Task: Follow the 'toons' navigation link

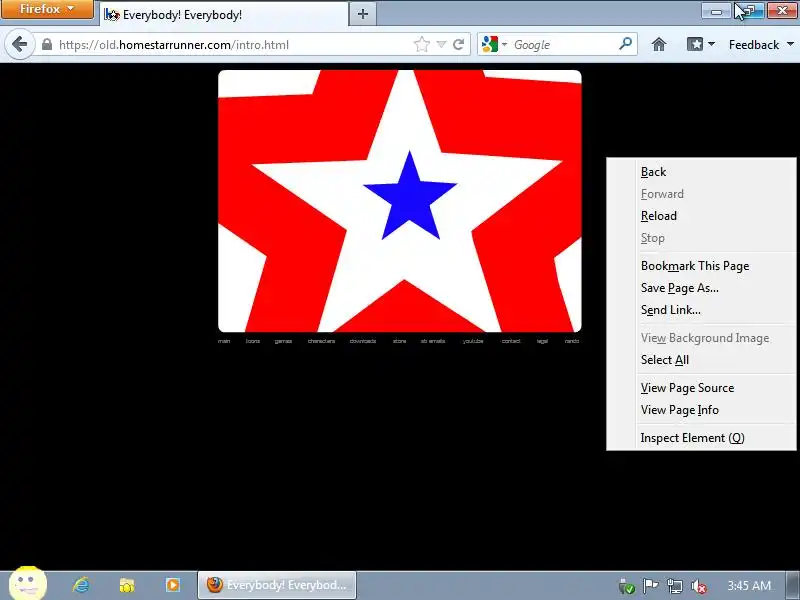Action: pyautogui.click(x=253, y=341)
